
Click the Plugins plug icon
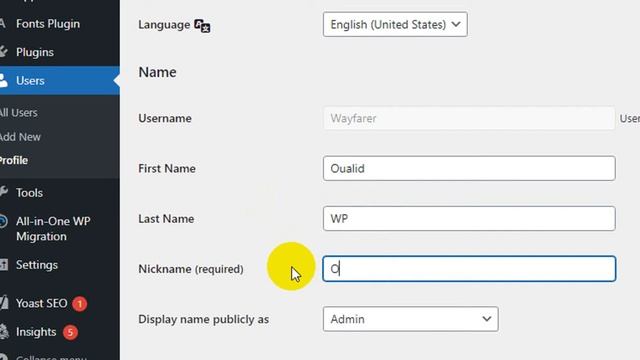3,51
